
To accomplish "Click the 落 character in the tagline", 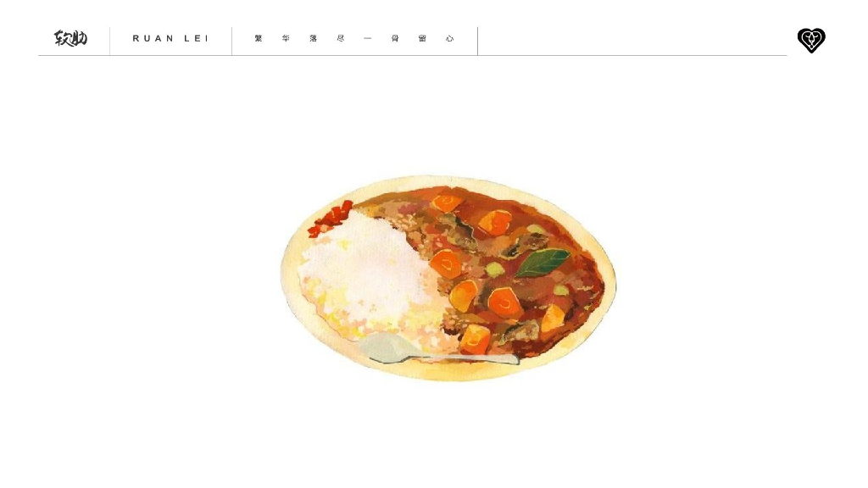I will [x=314, y=38].
